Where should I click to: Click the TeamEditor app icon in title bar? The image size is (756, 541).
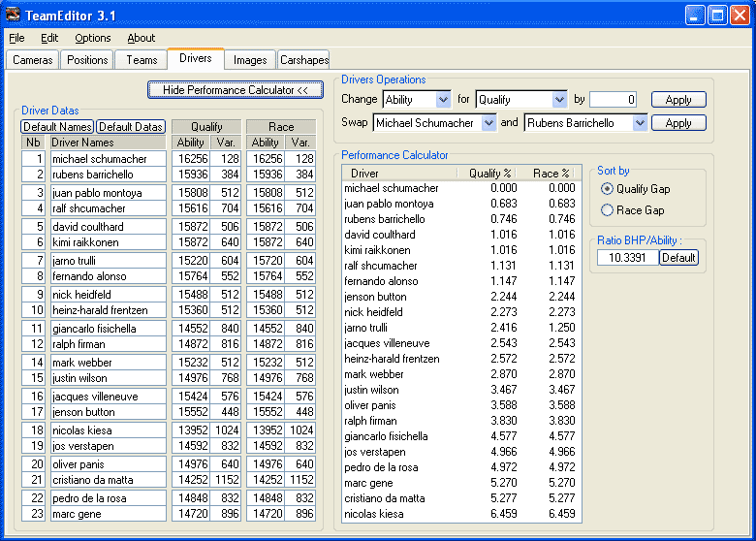(x=14, y=15)
